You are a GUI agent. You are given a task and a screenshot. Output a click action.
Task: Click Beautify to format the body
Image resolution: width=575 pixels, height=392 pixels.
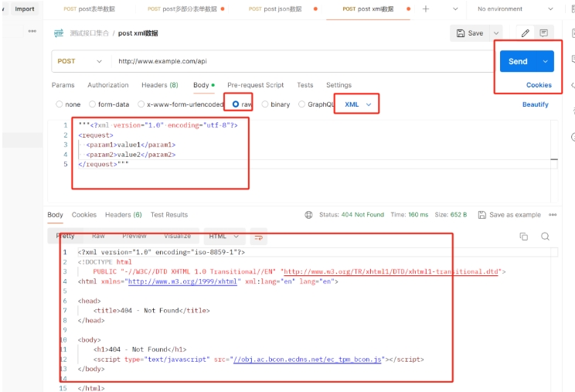tap(535, 104)
